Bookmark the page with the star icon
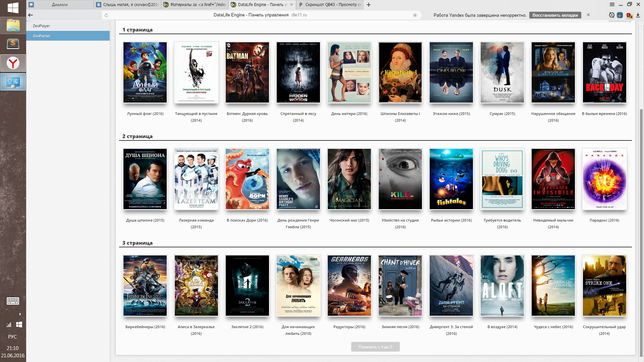Viewport: 644px width, 362px height. [415, 15]
